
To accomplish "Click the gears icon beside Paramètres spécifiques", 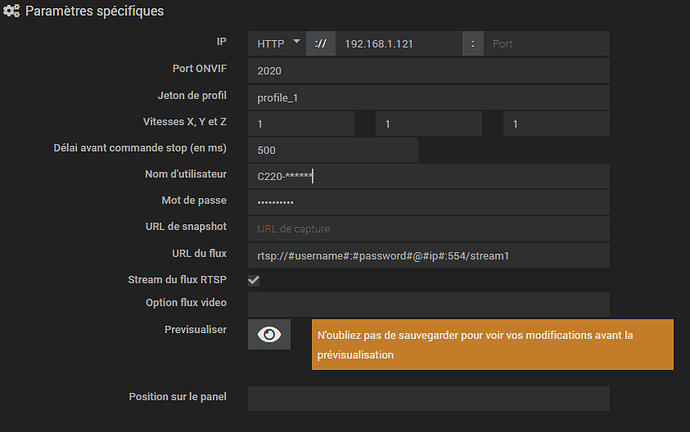I will click(11, 11).
